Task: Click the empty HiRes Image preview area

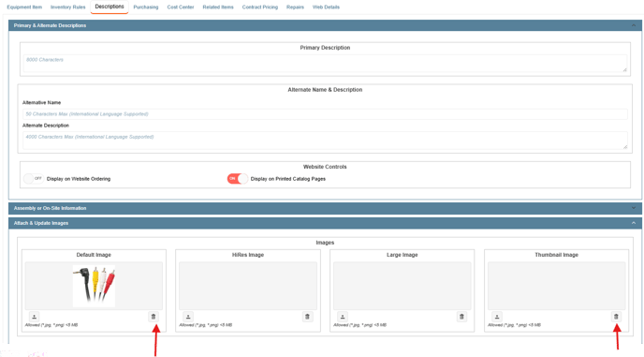Action: (x=248, y=286)
